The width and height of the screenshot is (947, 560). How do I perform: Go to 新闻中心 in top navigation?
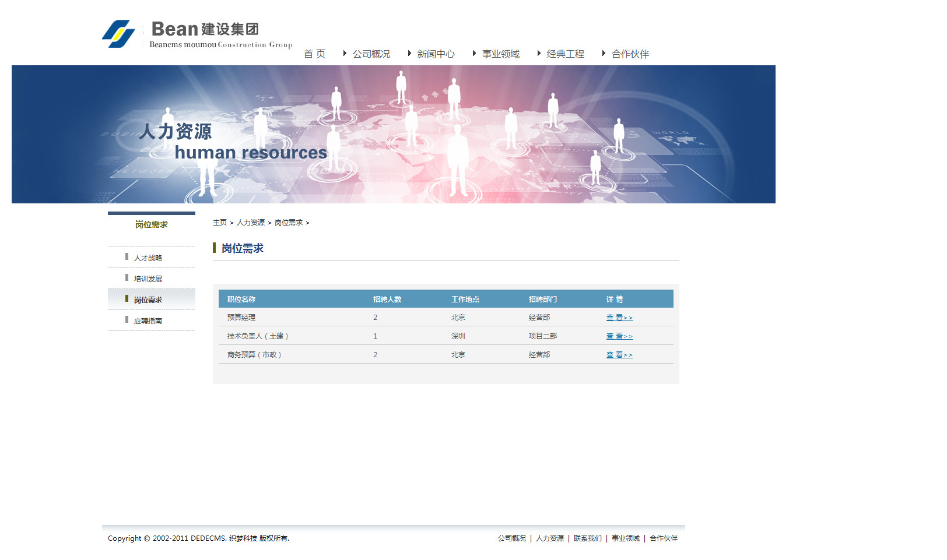point(436,54)
